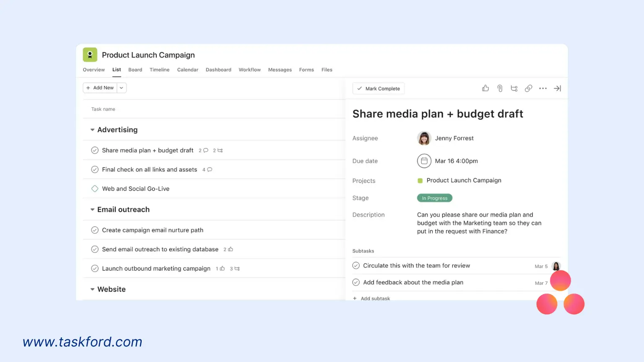The height and width of the screenshot is (362, 644).
Task: Click the thumbs-up like icon in task pane
Action: pyautogui.click(x=486, y=88)
